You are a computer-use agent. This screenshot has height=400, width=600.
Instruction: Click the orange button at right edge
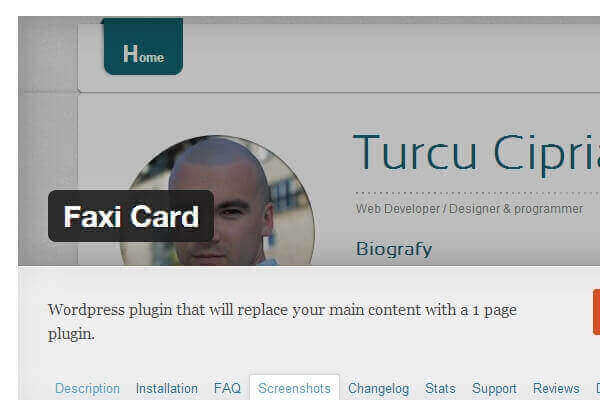(x=597, y=312)
